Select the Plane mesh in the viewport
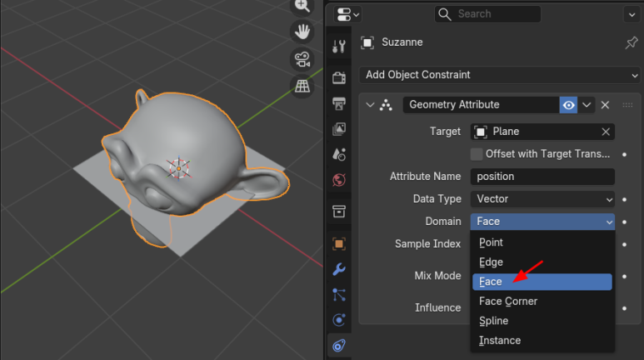 193,234
